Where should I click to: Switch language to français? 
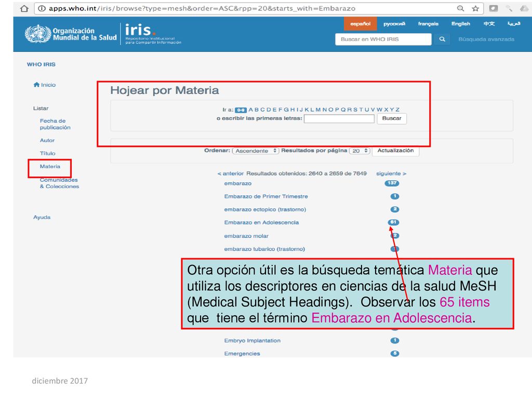[x=428, y=24]
